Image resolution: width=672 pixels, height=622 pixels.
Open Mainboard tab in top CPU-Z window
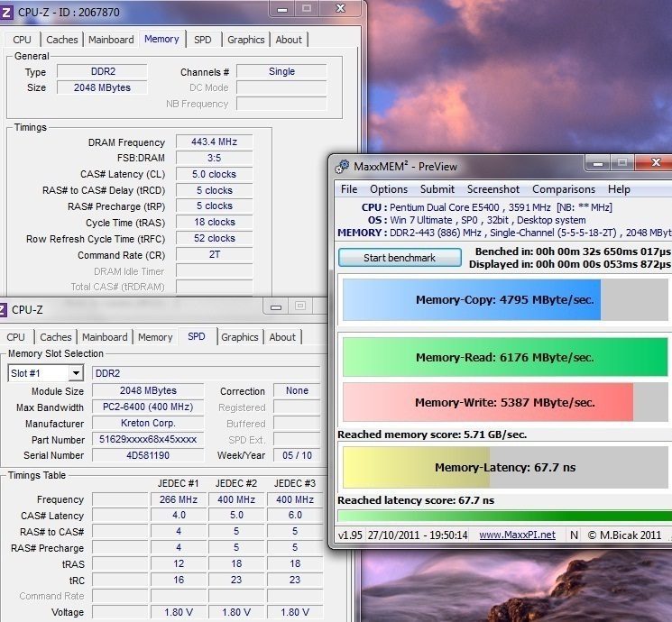coord(111,40)
